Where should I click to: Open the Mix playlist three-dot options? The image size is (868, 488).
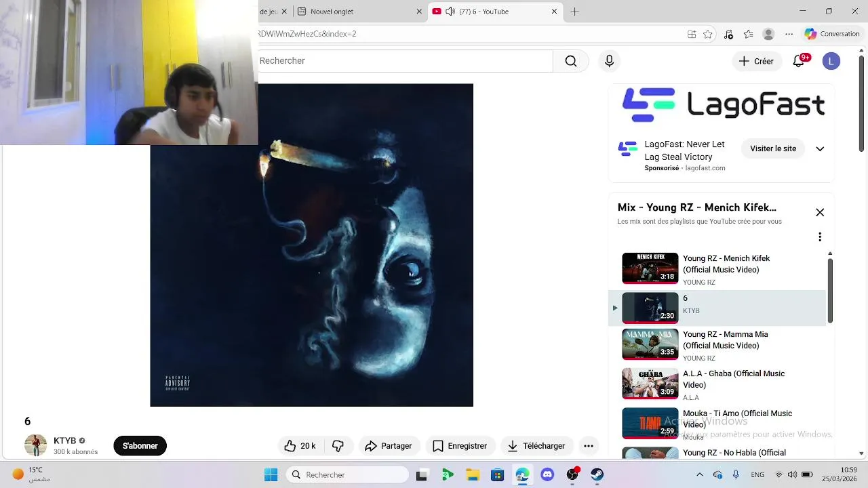point(820,237)
